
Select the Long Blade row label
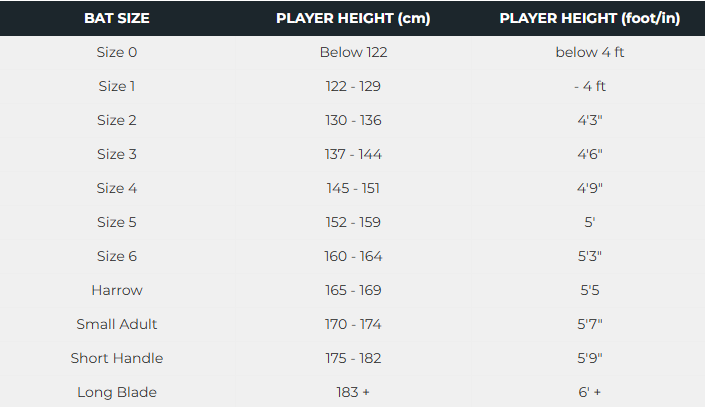coord(117,392)
